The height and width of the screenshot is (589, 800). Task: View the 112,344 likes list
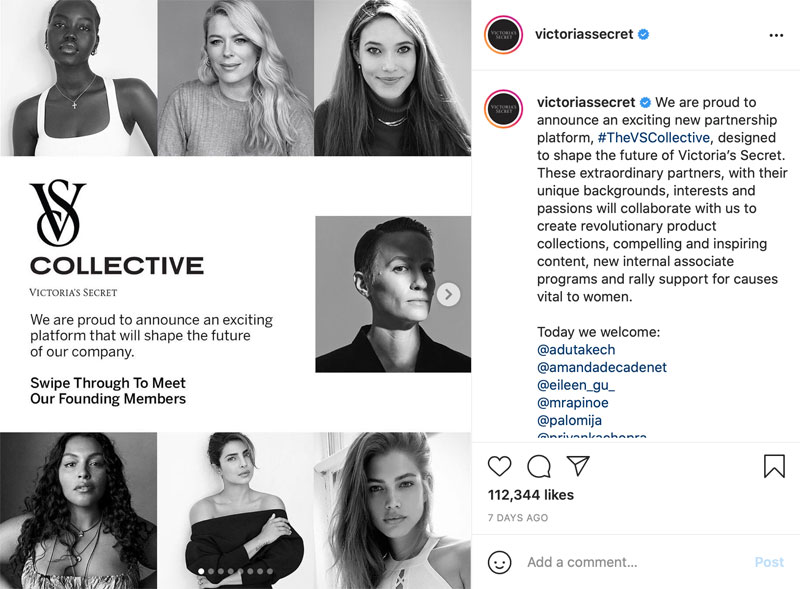pos(530,494)
